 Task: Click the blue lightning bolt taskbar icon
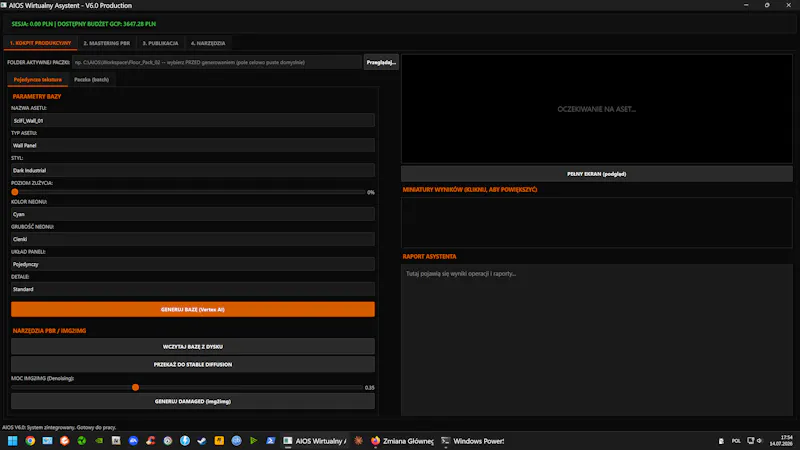(x=185, y=441)
